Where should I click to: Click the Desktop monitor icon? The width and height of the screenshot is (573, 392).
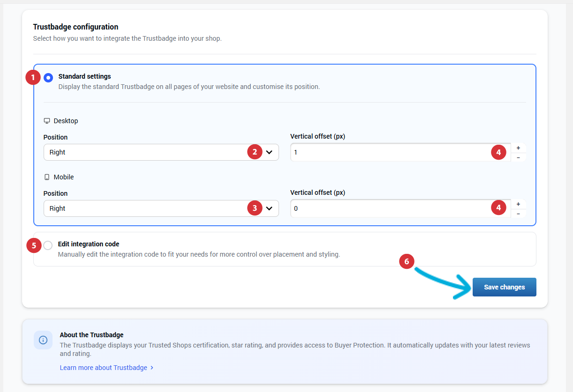click(47, 121)
